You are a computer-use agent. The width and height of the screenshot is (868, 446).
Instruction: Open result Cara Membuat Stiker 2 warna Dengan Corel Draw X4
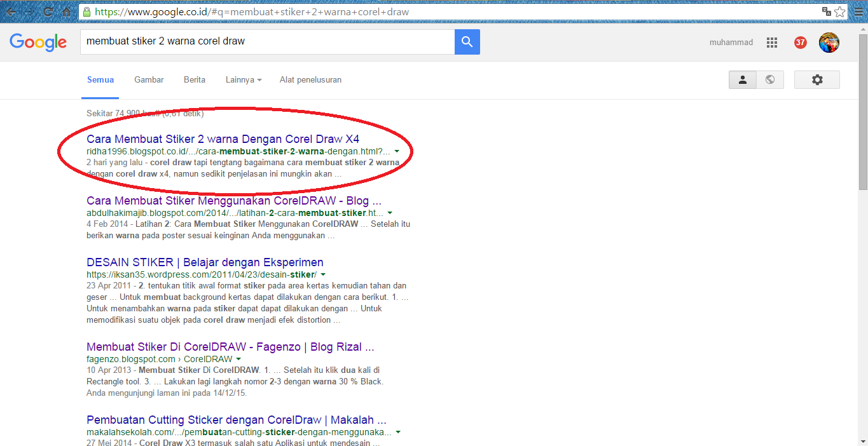click(x=223, y=139)
